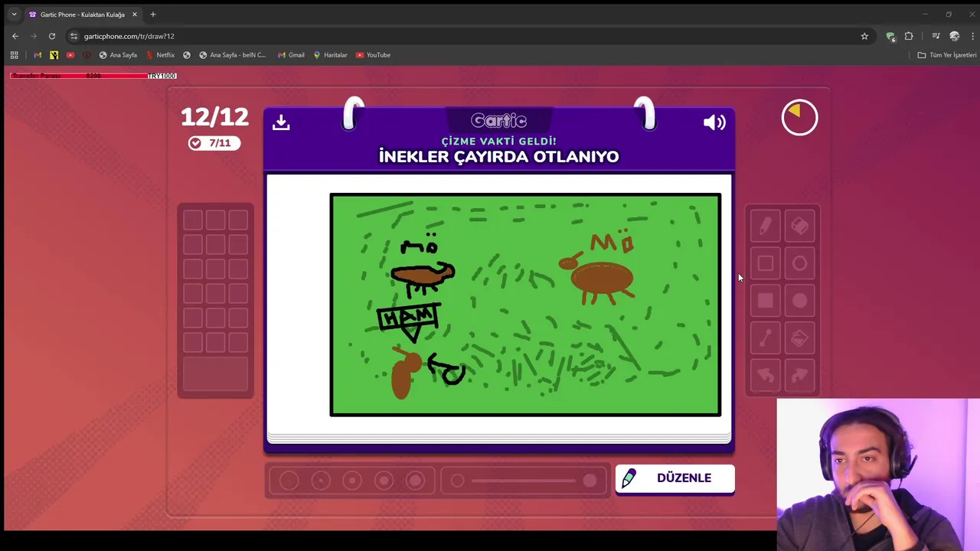Open the Netflix bookmark

point(161,55)
